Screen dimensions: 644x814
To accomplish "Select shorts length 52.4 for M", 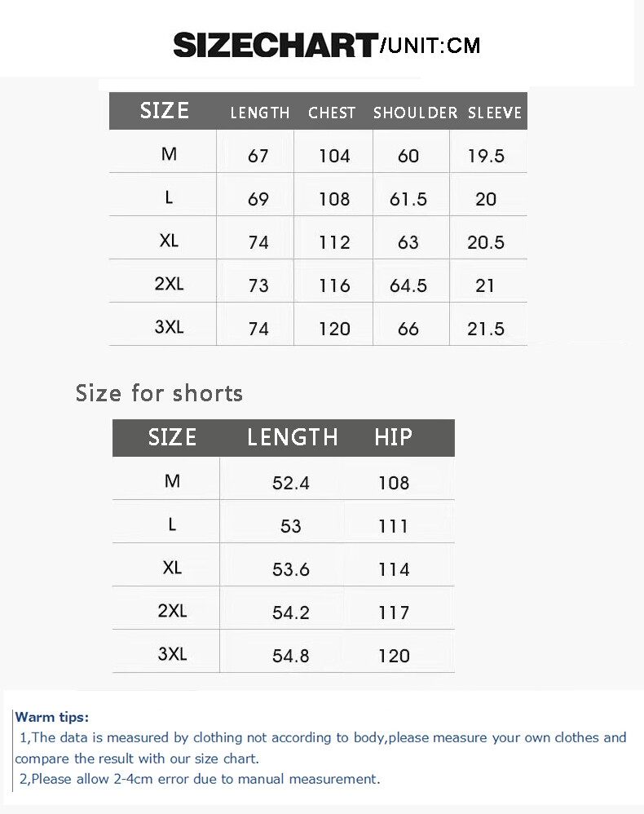I will [x=291, y=483].
